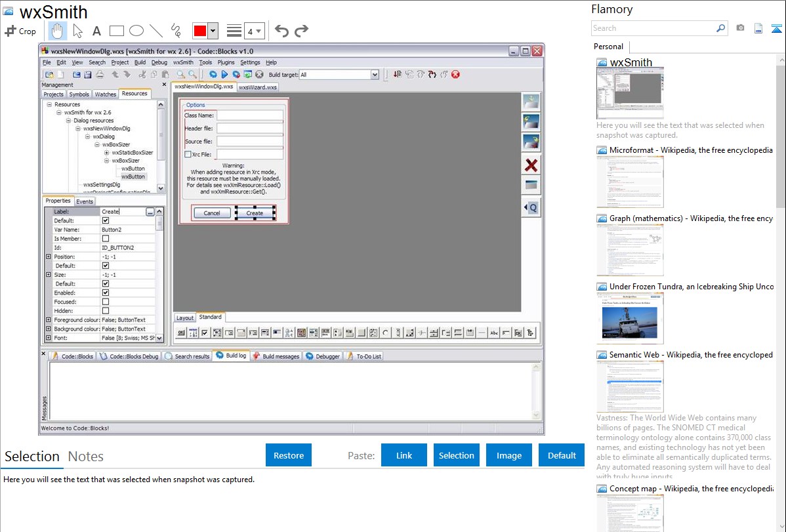Screen dimensions: 786x532
Task: Select the arrow pointer tool
Action: point(77,31)
